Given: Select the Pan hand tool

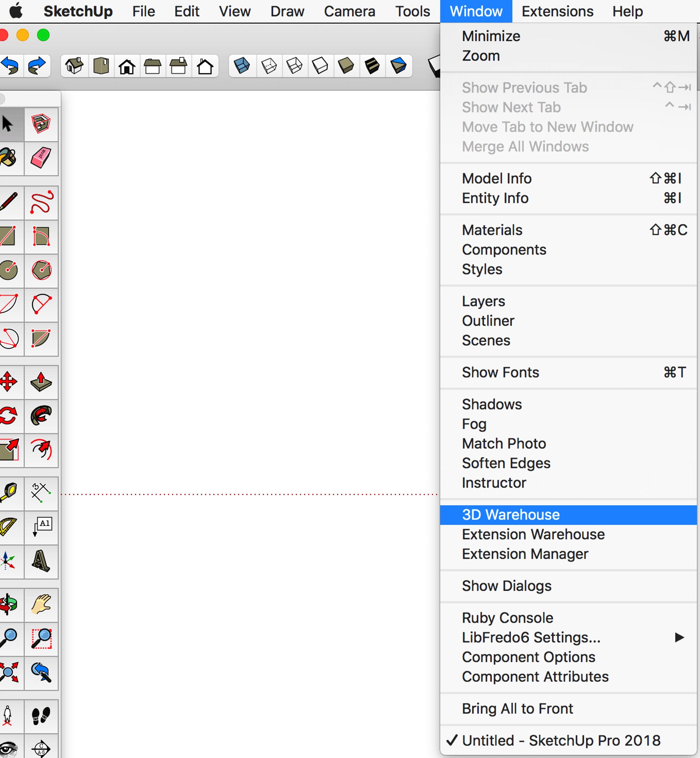Looking at the screenshot, I should pos(41,604).
